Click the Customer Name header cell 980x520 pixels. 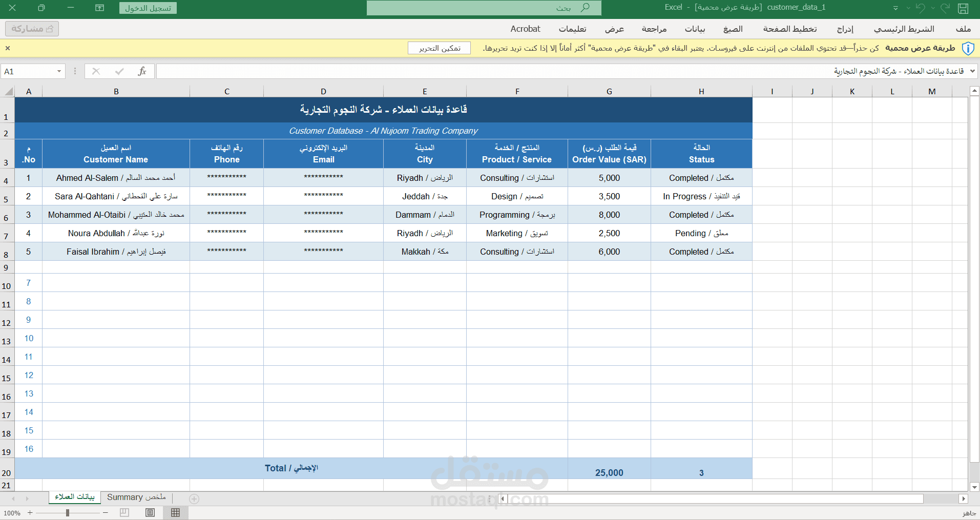click(116, 154)
